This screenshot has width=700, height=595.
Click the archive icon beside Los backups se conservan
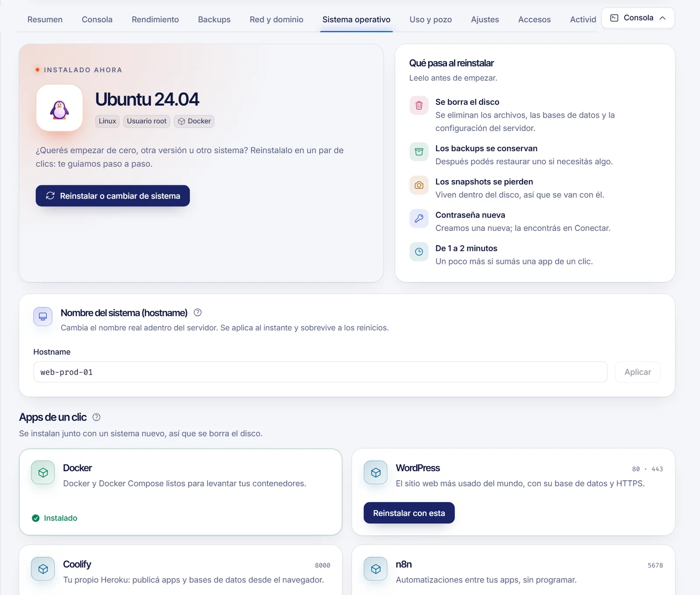point(419,152)
